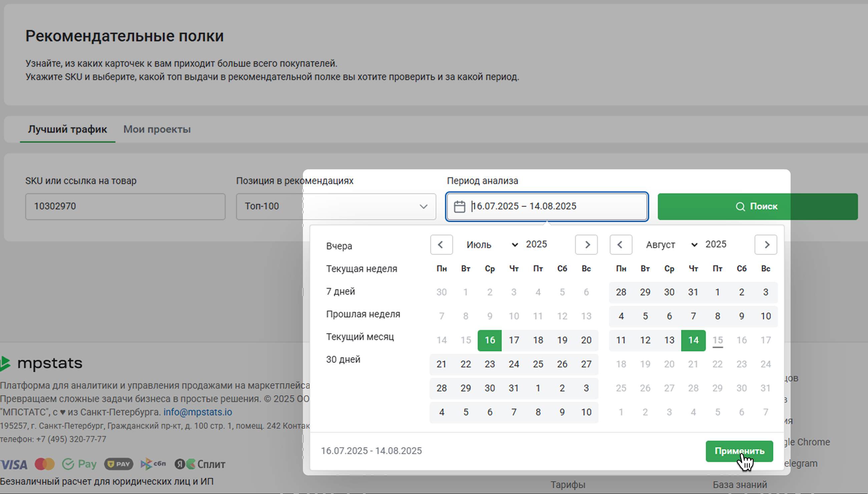The height and width of the screenshot is (494, 868).
Task: Click the Яндекс Сплит payment icon
Action: [x=200, y=464]
